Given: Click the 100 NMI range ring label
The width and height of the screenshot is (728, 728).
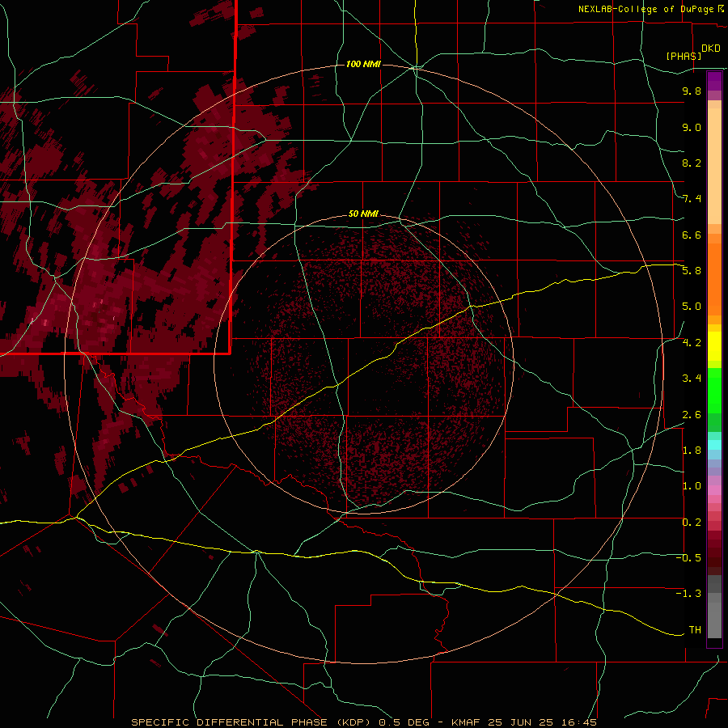Looking at the screenshot, I should (x=363, y=64).
